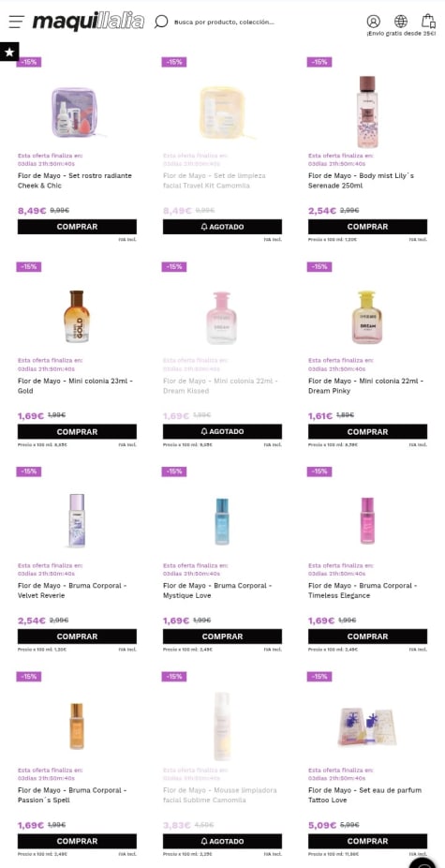
Task: Open the shopping bag cart icon
Action: 428,21
